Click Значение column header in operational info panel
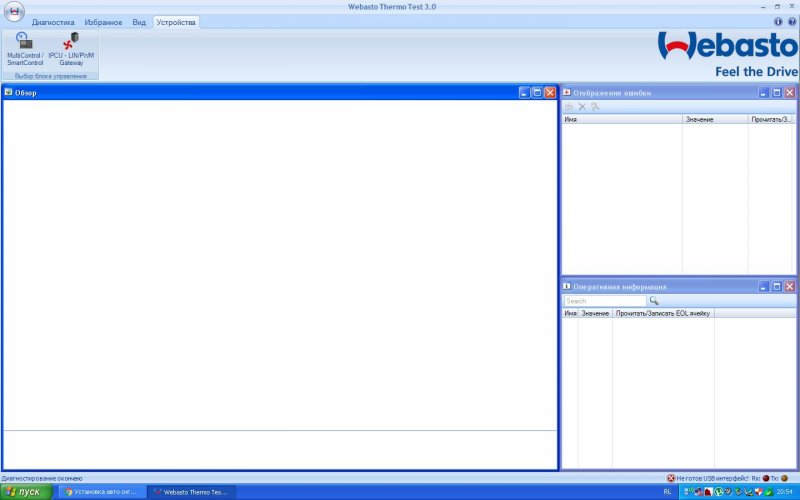Screen dimensions: 800x500 [595, 313]
